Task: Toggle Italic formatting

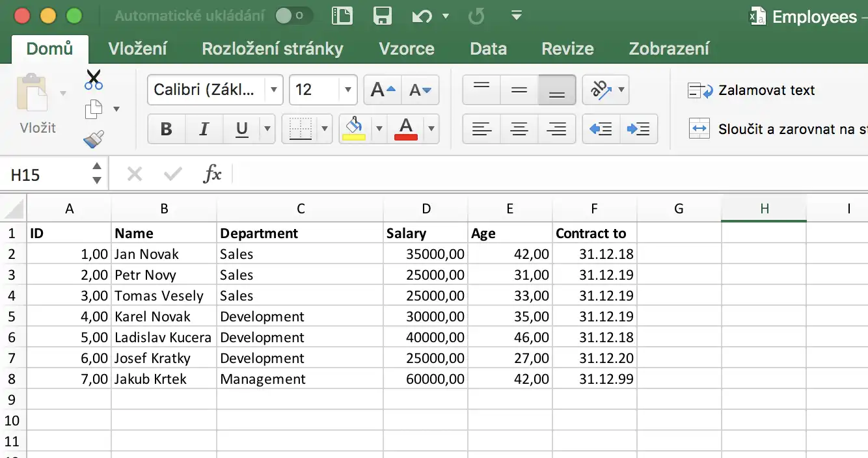Action: 204,129
